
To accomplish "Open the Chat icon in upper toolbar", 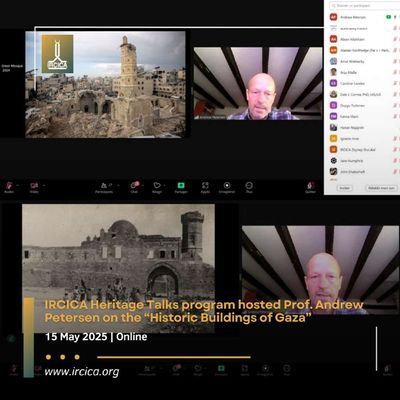I will click(x=134, y=185).
